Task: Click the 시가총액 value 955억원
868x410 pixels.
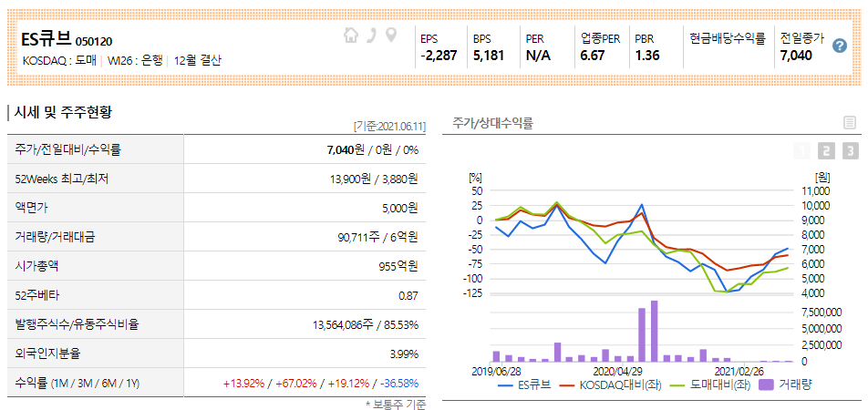Action: pyautogui.click(x=398, y=267)
